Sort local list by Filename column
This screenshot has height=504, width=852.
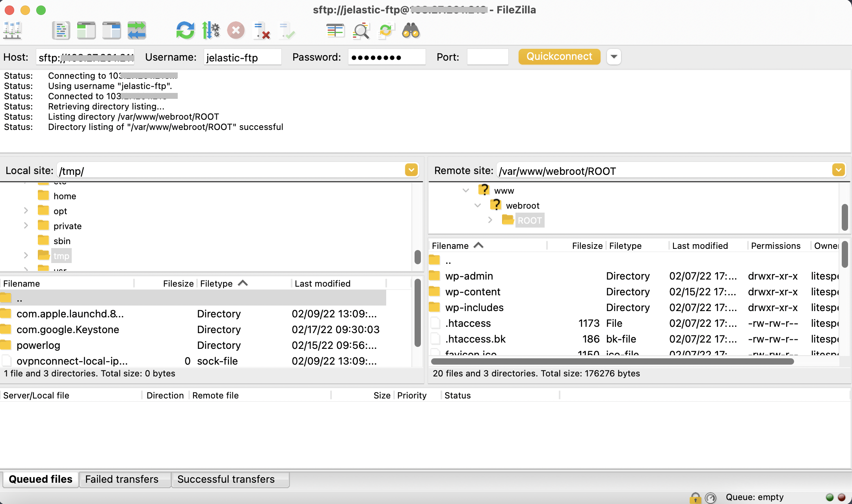pos(67,283)
